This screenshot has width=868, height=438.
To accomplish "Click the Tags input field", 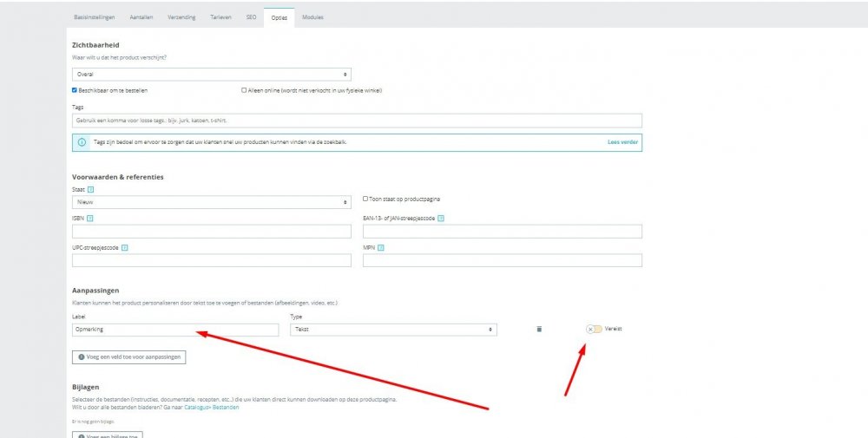I will (357, 121).
